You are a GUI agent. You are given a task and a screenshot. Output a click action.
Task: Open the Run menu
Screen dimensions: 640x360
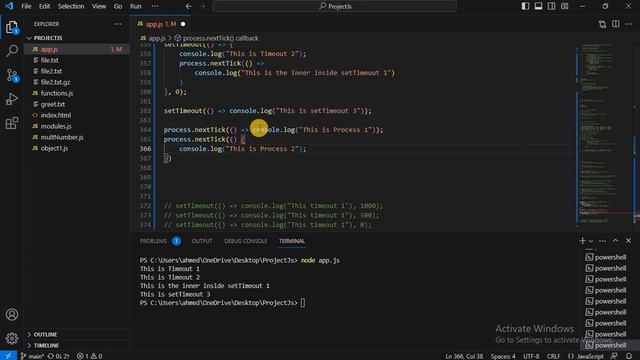pos(136,6)
